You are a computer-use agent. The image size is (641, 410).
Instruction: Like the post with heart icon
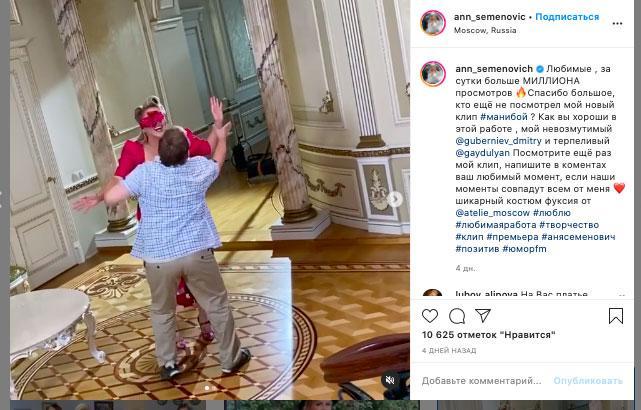[430, 316]
